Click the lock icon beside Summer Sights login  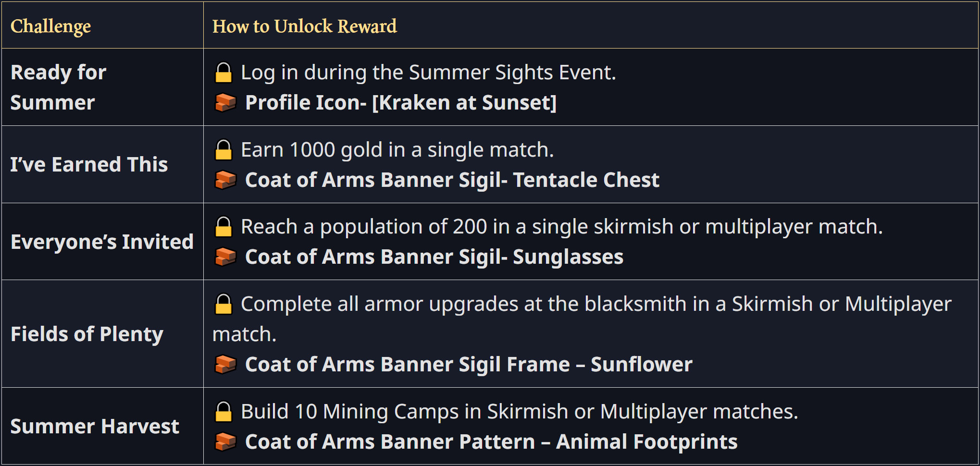[223, 73]
